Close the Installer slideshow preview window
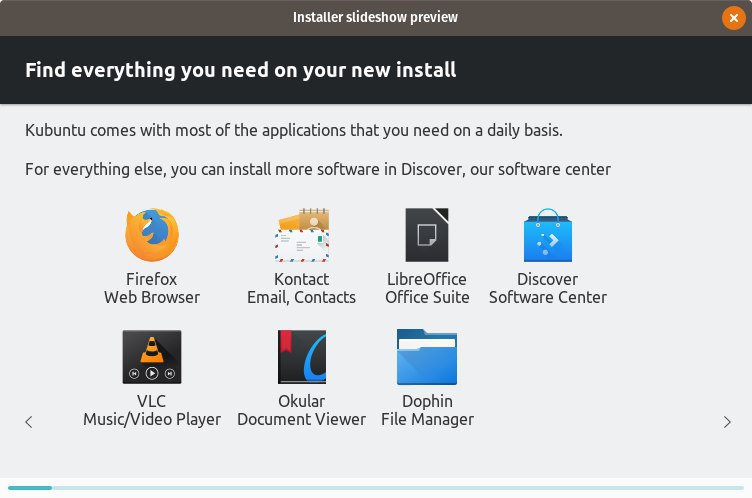 [734, 18]
